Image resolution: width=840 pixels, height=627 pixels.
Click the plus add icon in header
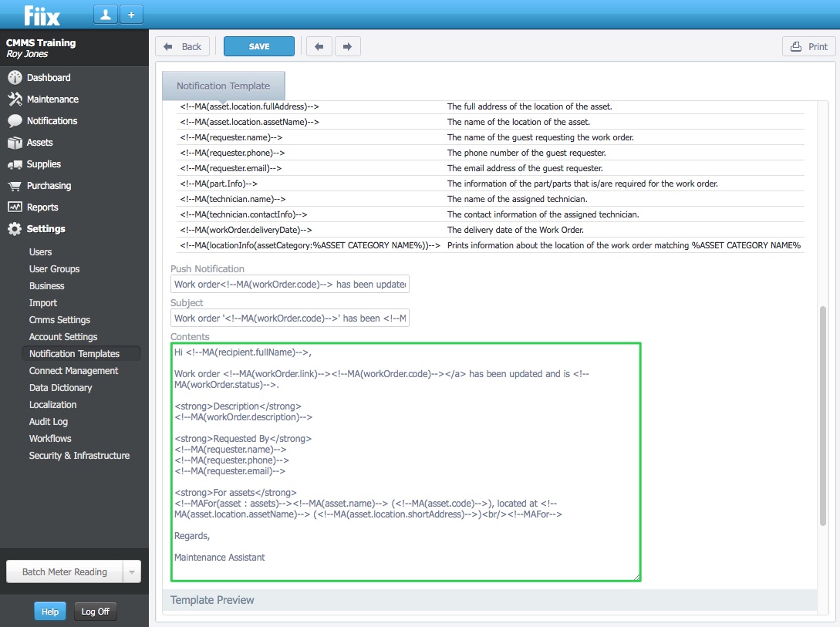coord(131,15)
